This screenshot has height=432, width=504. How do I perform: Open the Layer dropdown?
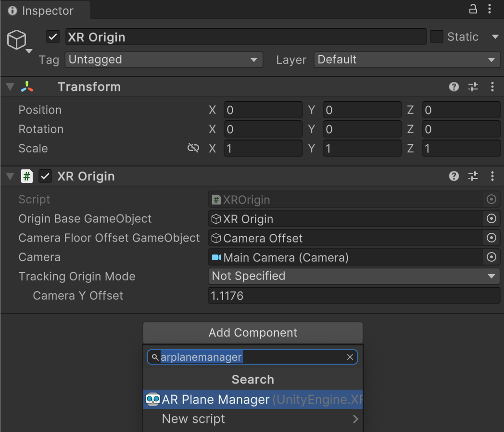pos(407,60)
